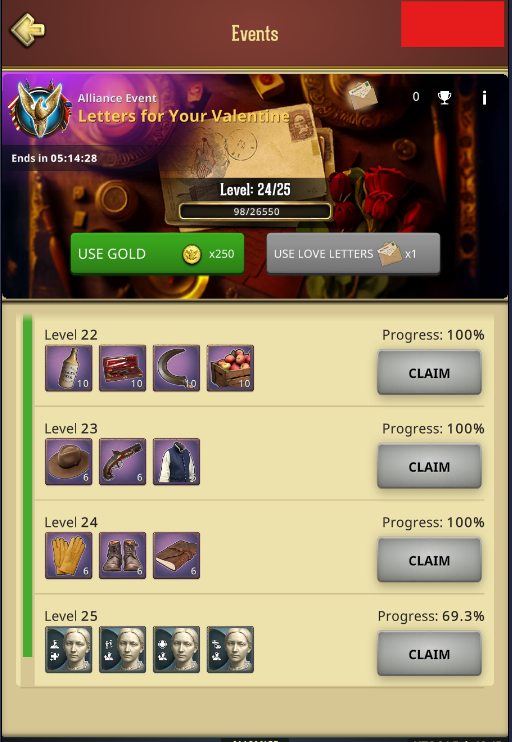Inspect the pistol reward in Level 23
Viewport: 512px width, 742px height.
pos(123,462)
